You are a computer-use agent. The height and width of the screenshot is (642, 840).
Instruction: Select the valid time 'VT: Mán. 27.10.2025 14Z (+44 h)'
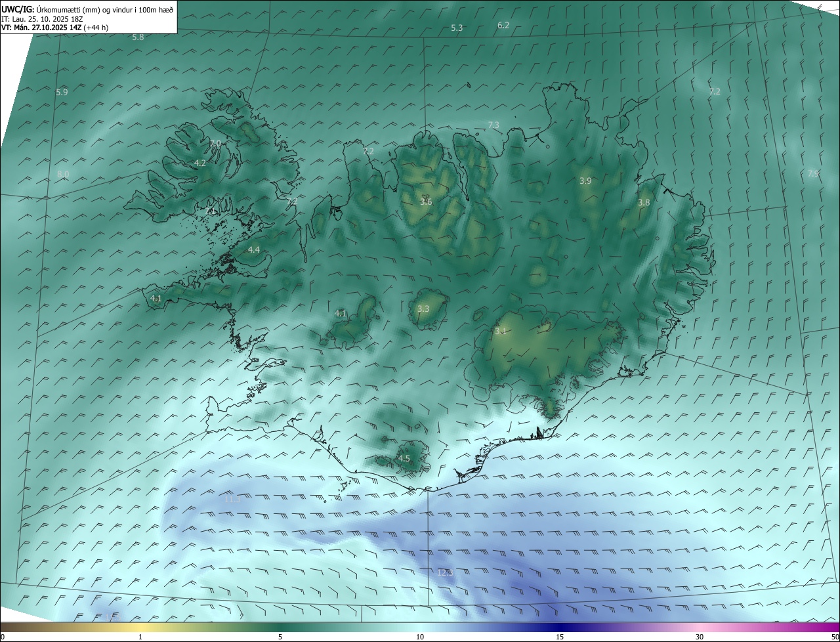point(55,28)
